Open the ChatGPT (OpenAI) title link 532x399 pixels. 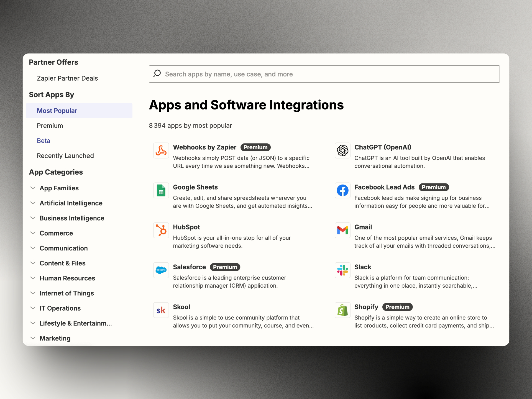pyautogui.click(x=383, y=147)
